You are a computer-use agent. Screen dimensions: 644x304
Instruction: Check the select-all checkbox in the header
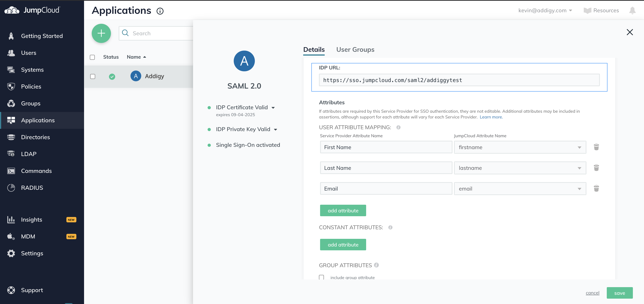pyautogui.click(x=92, y=57)
